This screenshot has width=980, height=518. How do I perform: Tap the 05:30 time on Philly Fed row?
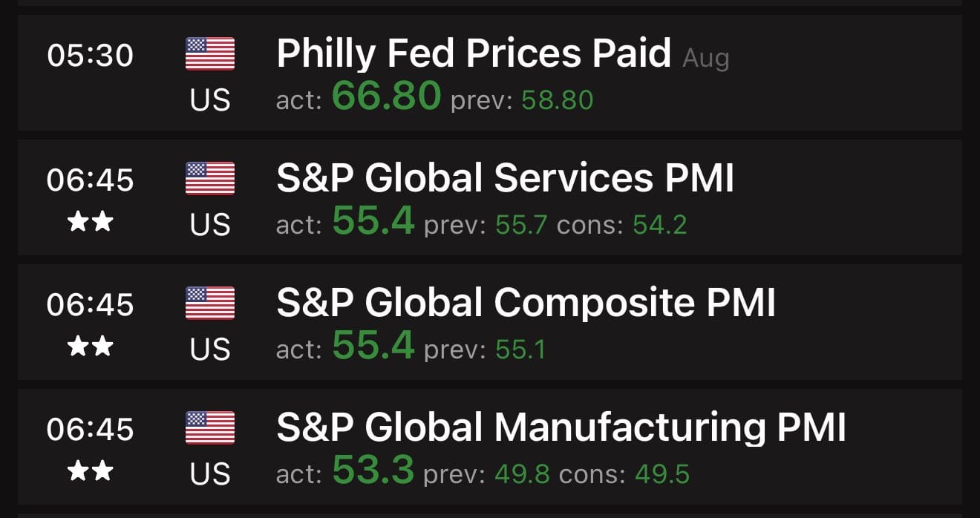pyautogui.click(x=90, y=55)
